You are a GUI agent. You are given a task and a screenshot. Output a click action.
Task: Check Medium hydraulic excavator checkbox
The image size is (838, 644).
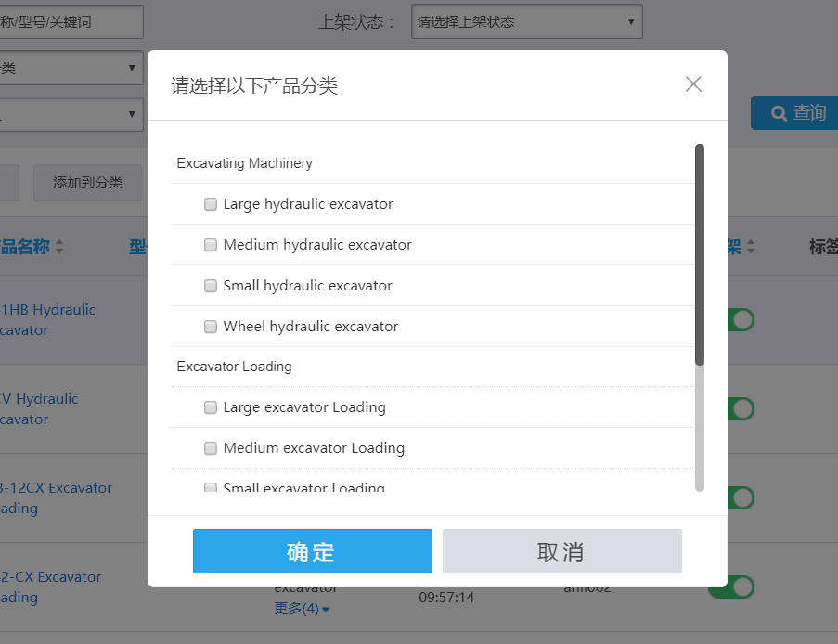(211, 245)
